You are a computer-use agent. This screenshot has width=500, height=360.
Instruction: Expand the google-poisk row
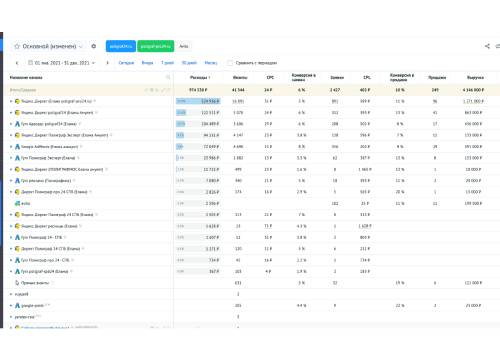pyautogui.click(x=11, y=305)
